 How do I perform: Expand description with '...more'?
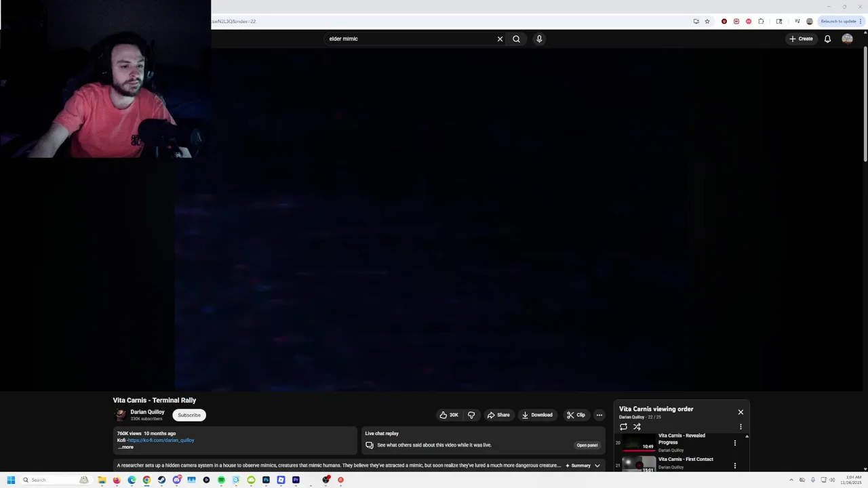click(x=126, y=447)
